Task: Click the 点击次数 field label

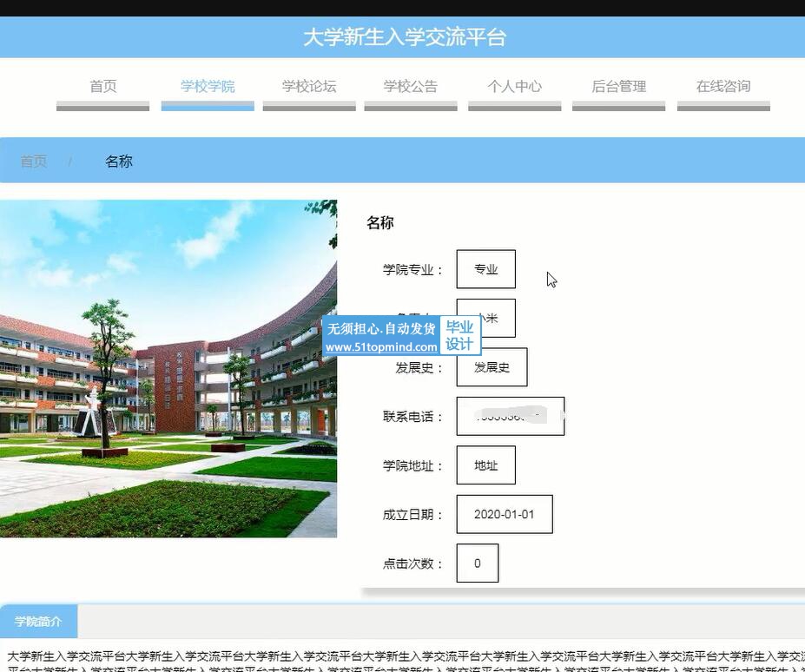Action: click(x=412, y=563)
